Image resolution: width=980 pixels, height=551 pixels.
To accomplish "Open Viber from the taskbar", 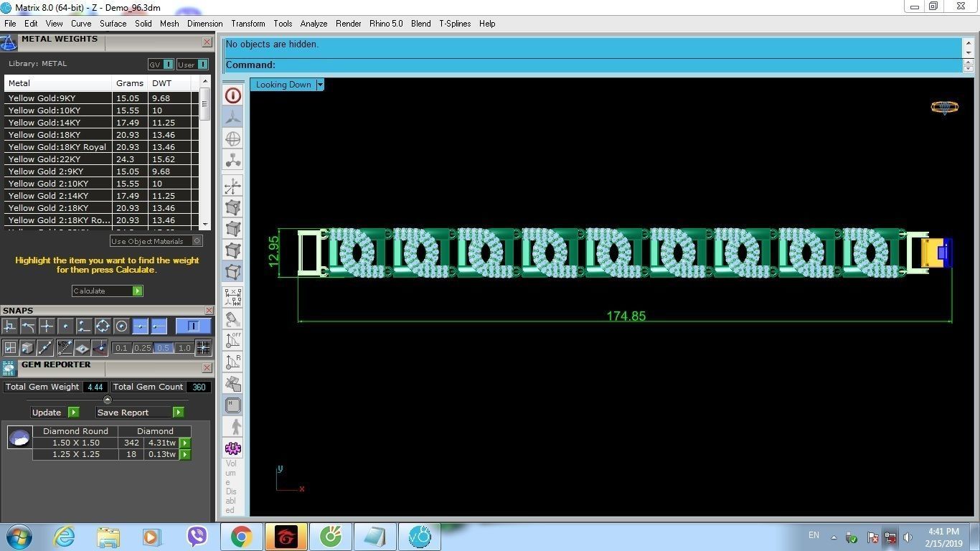I will pyautogui.click(x=197, y=537).
